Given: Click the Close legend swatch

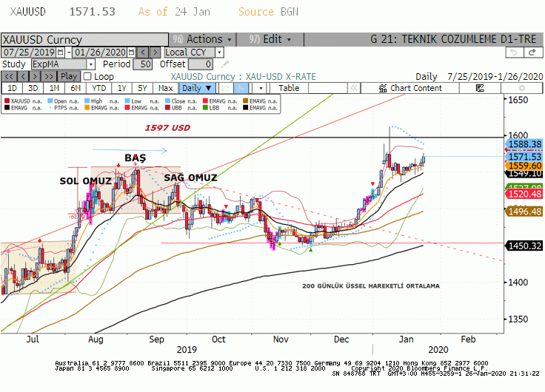Looking at the screenshot, I should pos(167,101).
